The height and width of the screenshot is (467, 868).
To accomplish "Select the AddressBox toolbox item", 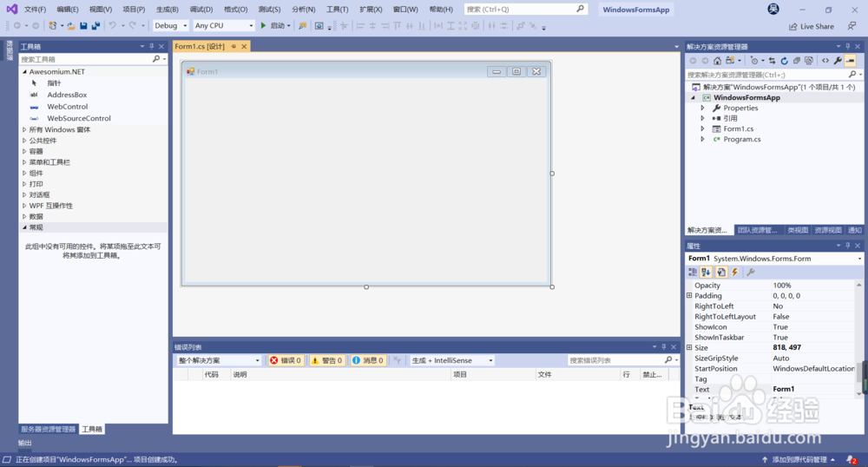I will tap(67, 95).
